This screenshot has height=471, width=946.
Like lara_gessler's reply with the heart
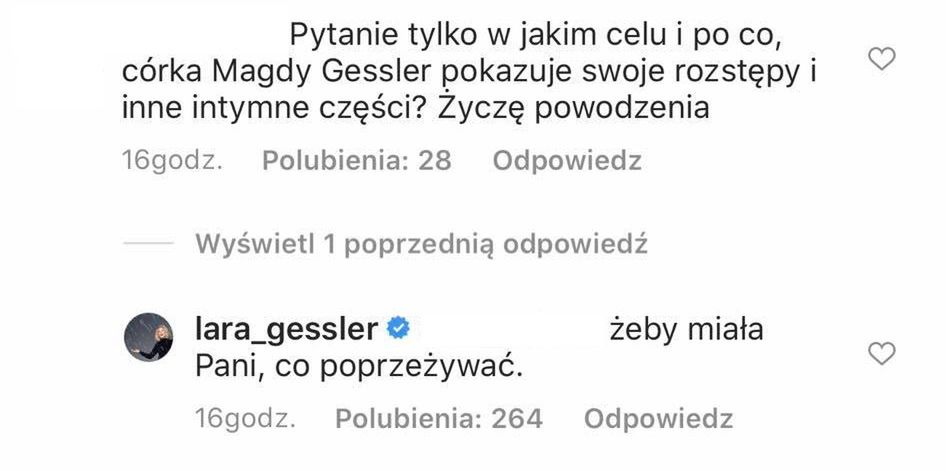point(880,352)
